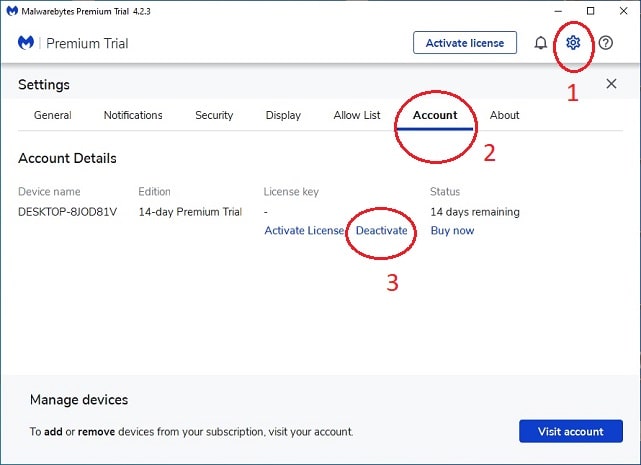Click the settings gear icon
This screenshot has height=465, width=641.
(x=573, y=43)
